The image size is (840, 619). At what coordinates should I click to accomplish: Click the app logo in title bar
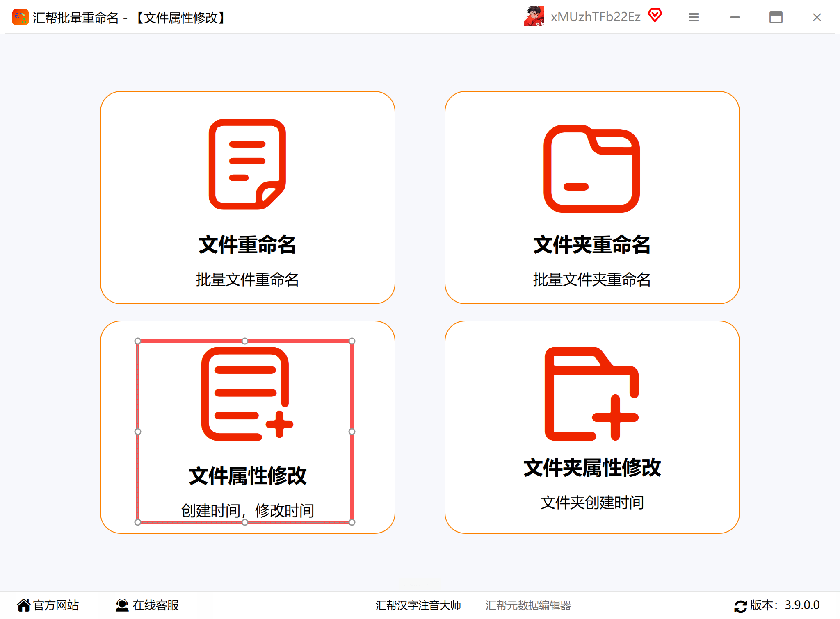pyautogui.click(x=20, y=17)
